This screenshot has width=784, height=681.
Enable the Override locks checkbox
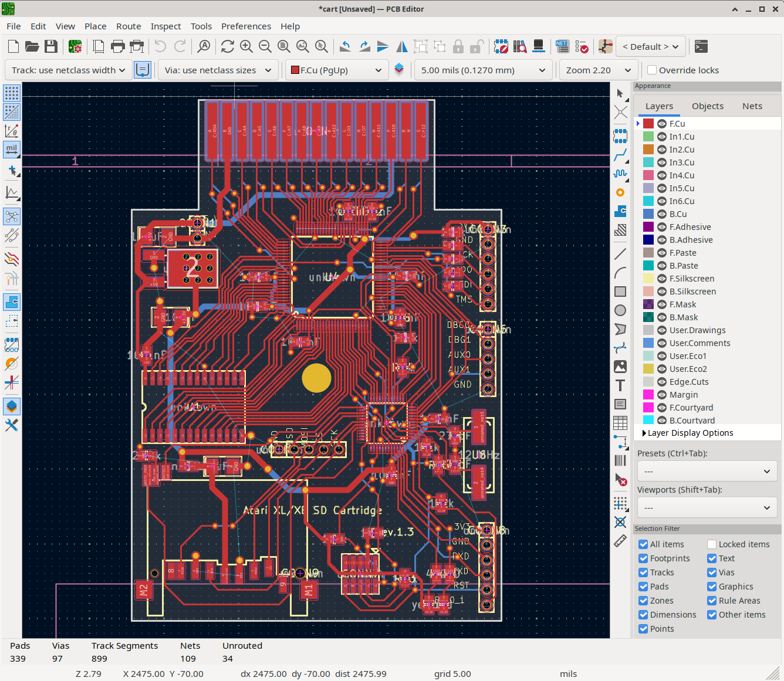[651, 70]
